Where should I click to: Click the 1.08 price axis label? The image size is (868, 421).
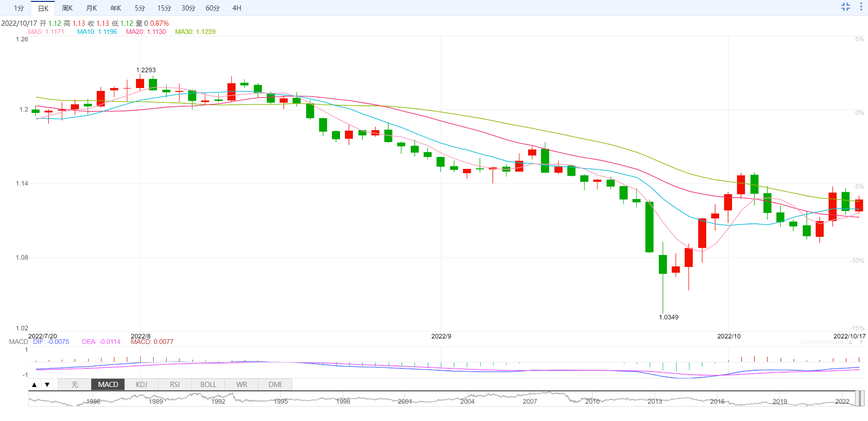pyautogui.click(x=22, y=257)
